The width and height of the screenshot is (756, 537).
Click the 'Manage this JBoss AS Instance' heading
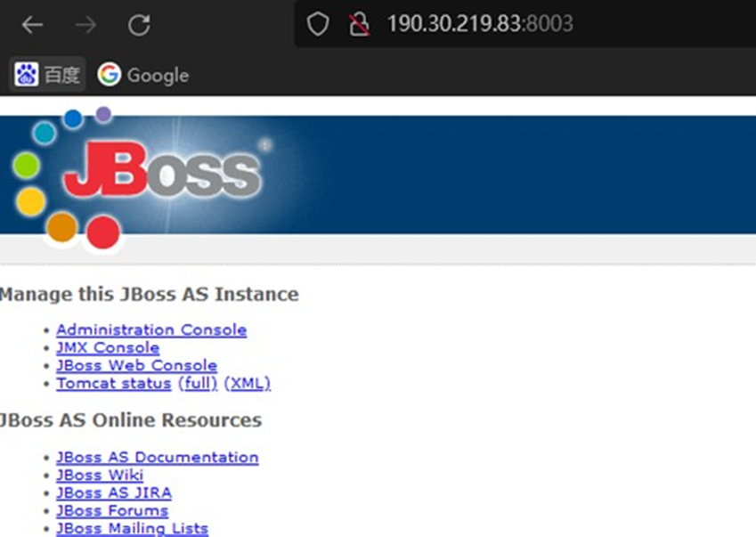click(150, 294)
